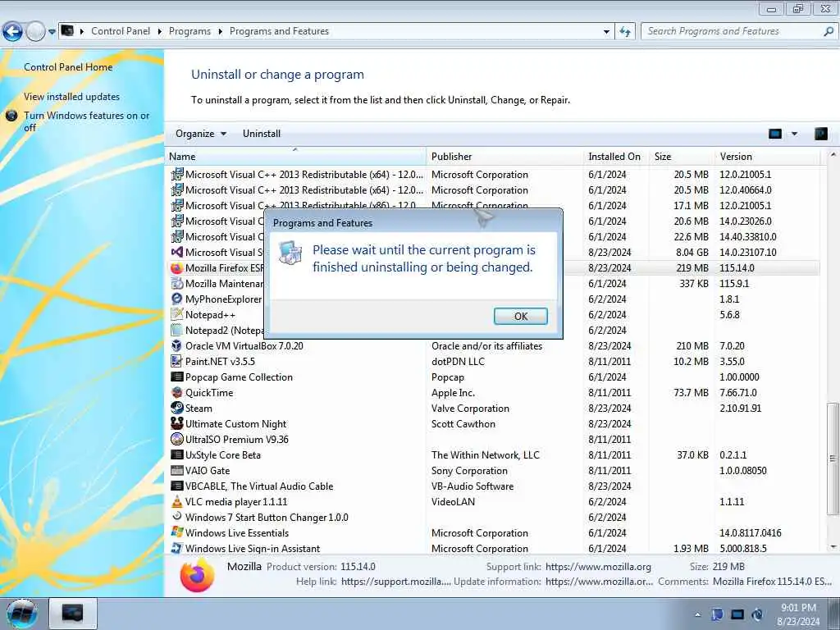This screenshot has height=630, width=840.
Task: Expand the arrow after Programs breadcrumb
Action: point(220,32)
